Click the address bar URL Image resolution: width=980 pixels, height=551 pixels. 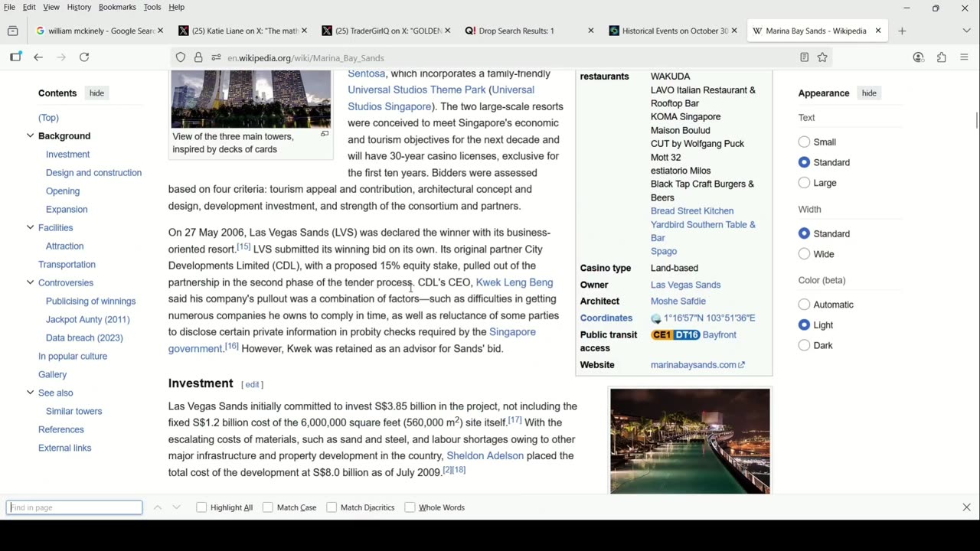pyautogui.click(x=305, y=58)
